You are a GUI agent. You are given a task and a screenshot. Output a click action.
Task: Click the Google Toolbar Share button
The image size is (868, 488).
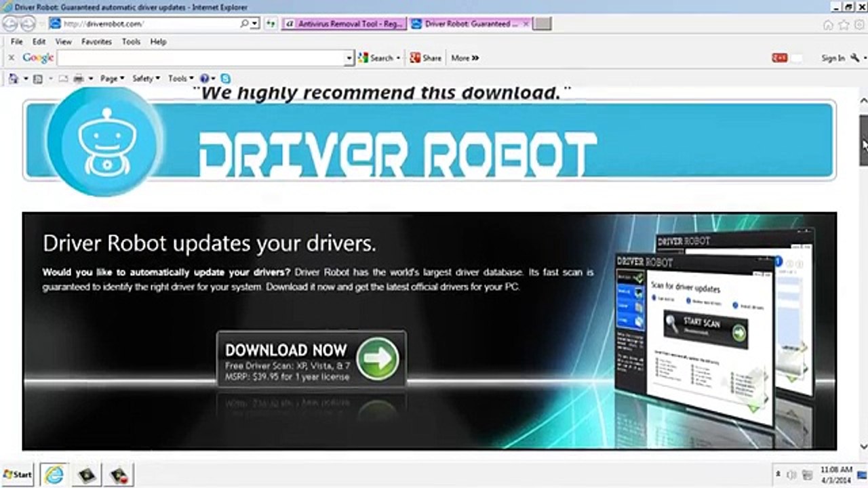click(x=426, y=58)
